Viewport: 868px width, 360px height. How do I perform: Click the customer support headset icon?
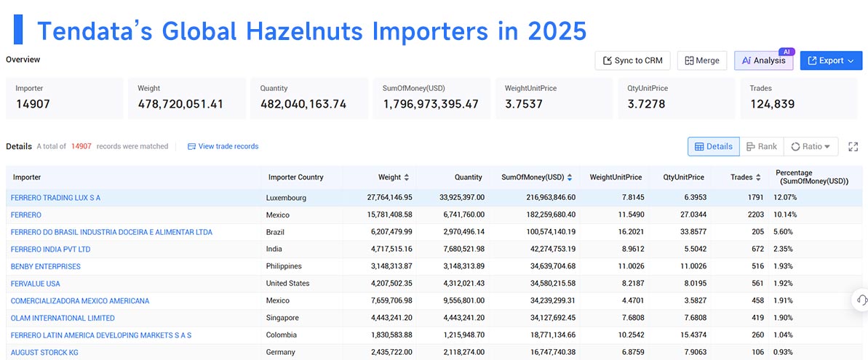(x=861, y=300)
